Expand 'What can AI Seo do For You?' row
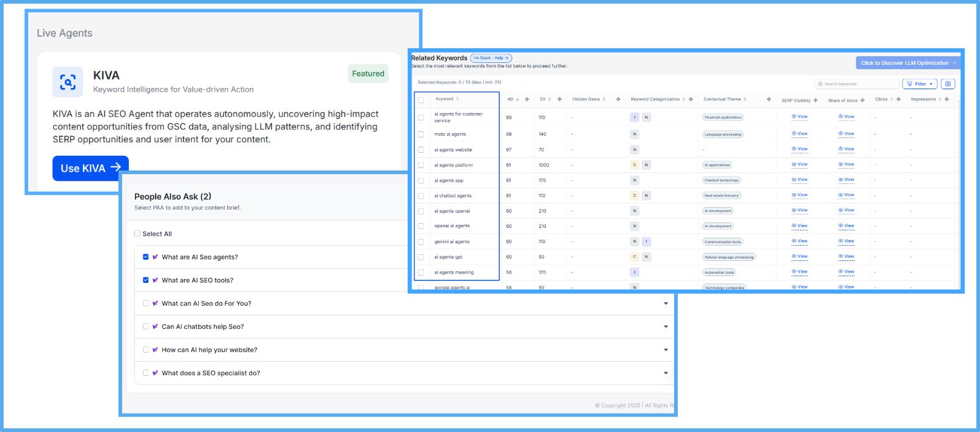This screenshot has height=432, width=980. coord(666,304)
